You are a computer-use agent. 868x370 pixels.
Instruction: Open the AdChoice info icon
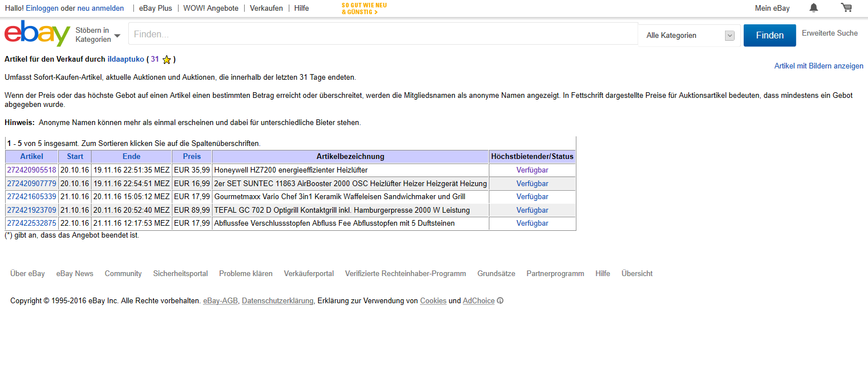click(x=500, y=301)
